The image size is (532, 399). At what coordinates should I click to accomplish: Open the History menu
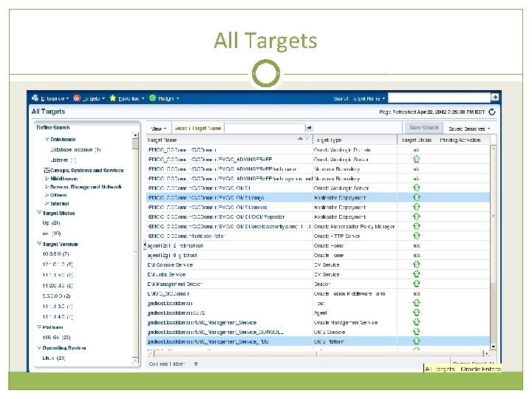[168, 98]
